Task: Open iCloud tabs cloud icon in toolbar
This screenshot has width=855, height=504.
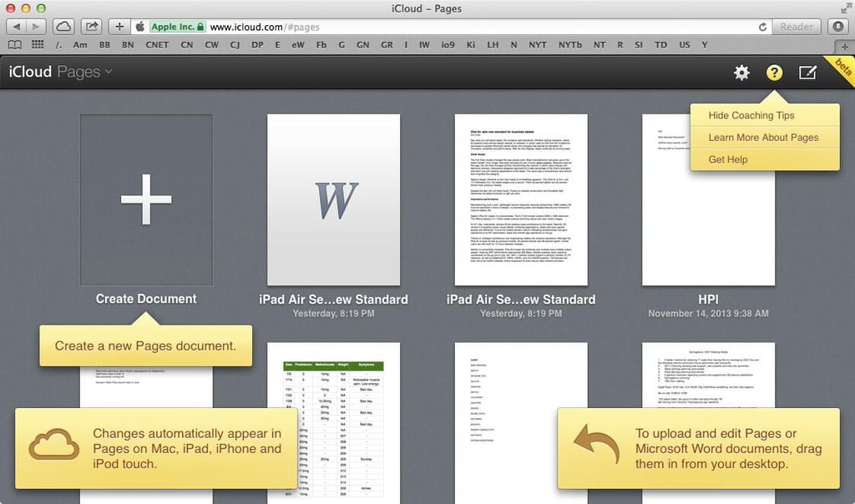Action: point(63,26)
